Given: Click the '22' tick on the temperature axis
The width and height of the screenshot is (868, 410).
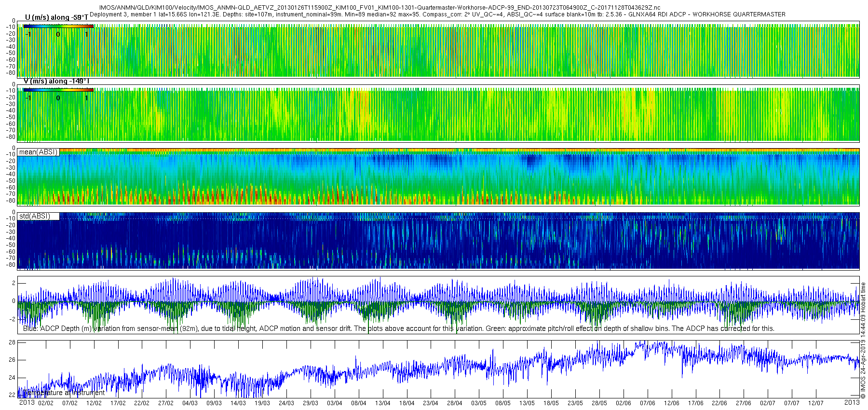Looking at the screenshot, I should coord(12,395).
